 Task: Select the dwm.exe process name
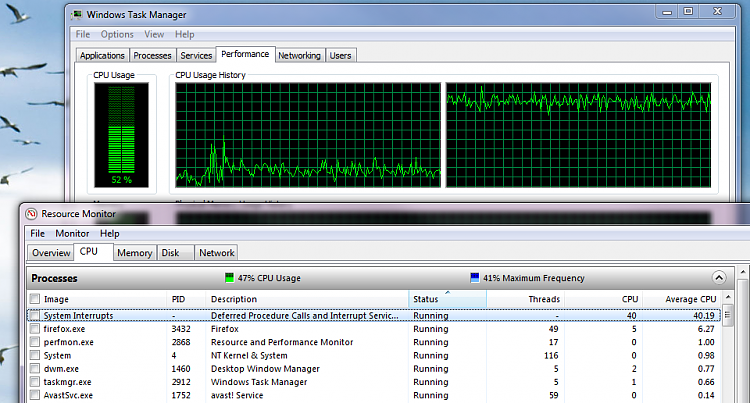click(x=61, y=369)
